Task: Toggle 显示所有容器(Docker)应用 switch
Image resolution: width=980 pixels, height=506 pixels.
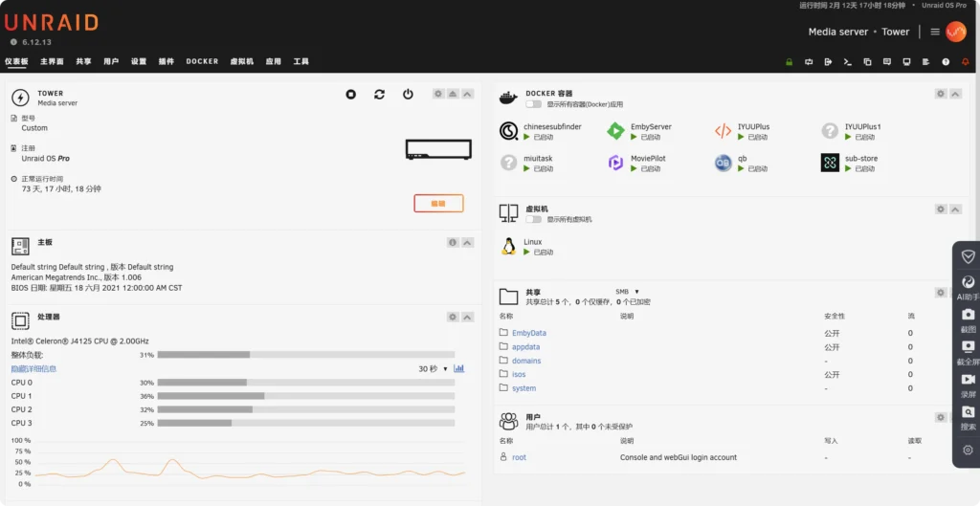Action: click(534, 104)
